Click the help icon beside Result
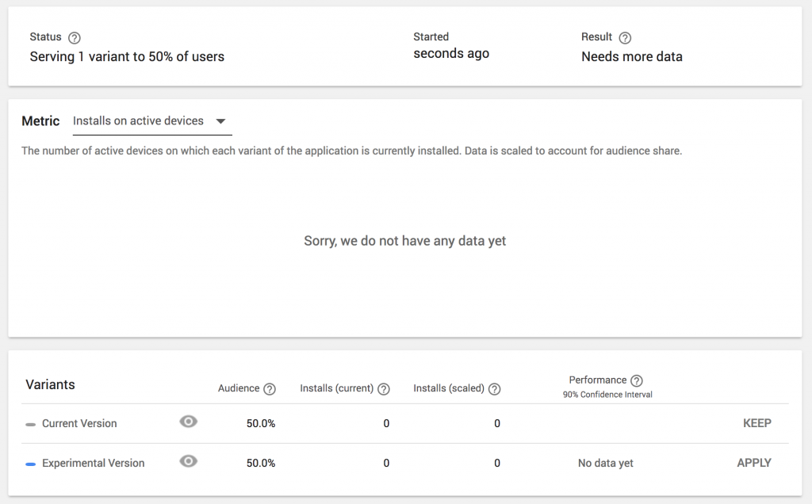The height and width of the screenshot is (504, 812). [625, 37]
